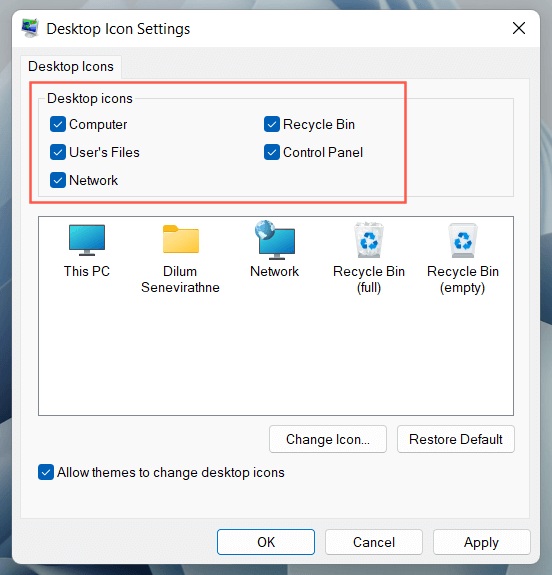
Task: Uncheck the Computer checkbox
Action: [x=58, y=124]
